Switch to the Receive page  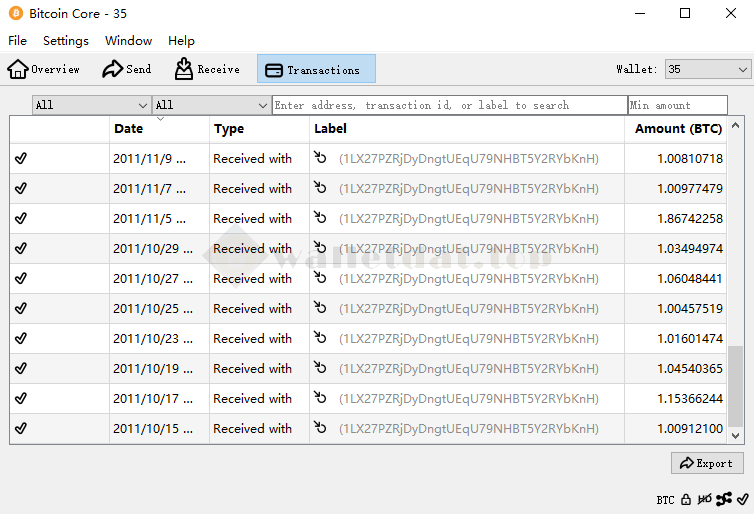tap(207, 69)
